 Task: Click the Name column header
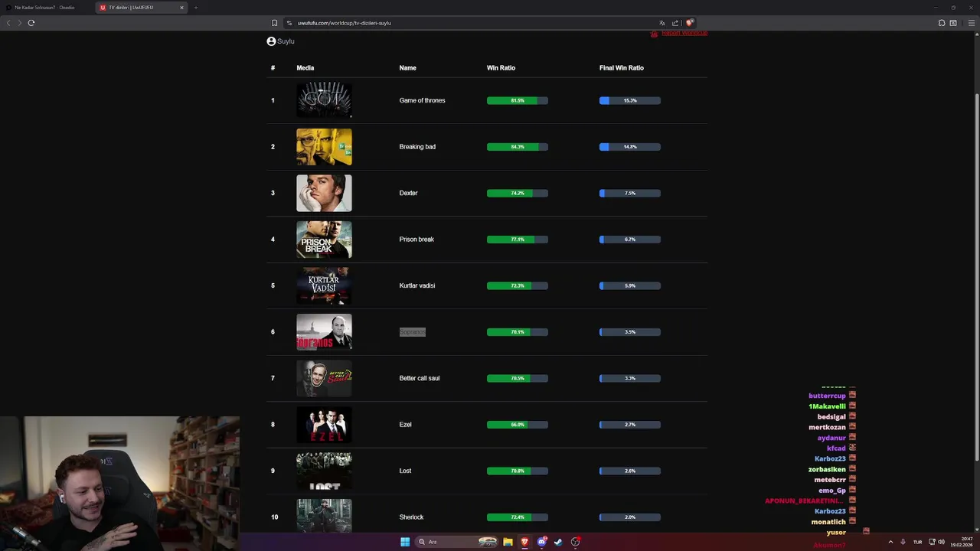[x=407, y=68]
